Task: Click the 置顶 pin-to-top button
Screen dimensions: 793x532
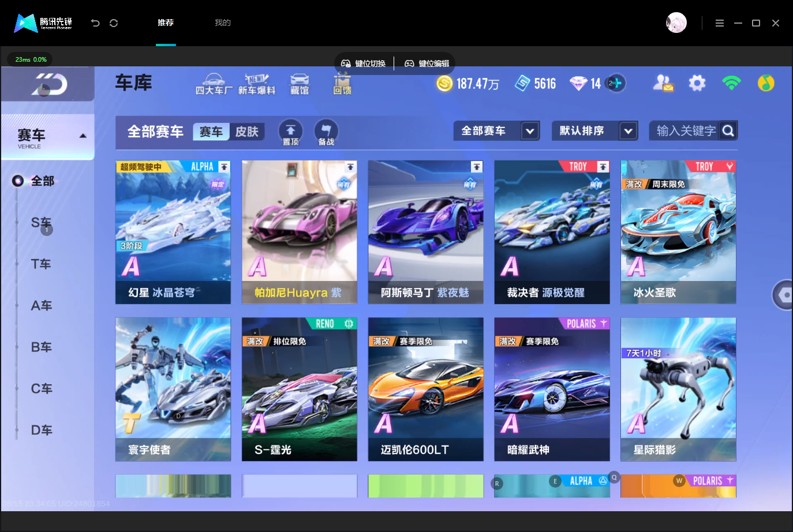Action: (291, 132)
